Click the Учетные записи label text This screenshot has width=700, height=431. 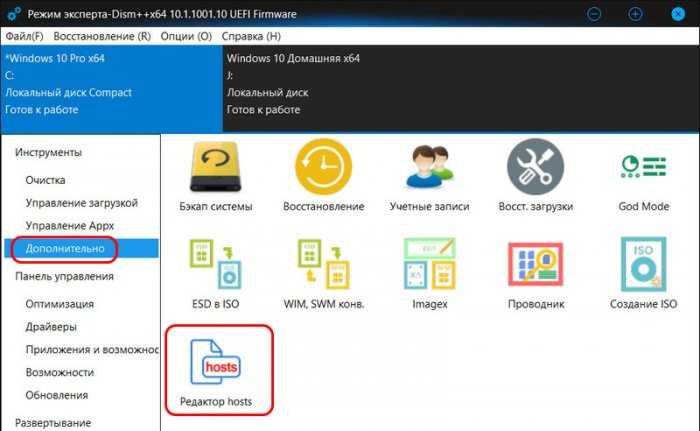point(429,206)
